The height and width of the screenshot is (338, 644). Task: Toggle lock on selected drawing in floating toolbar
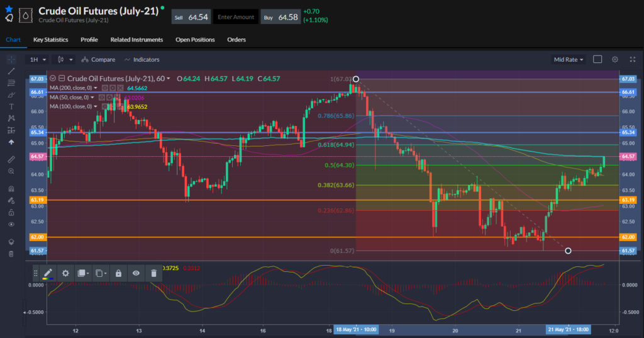118,273
